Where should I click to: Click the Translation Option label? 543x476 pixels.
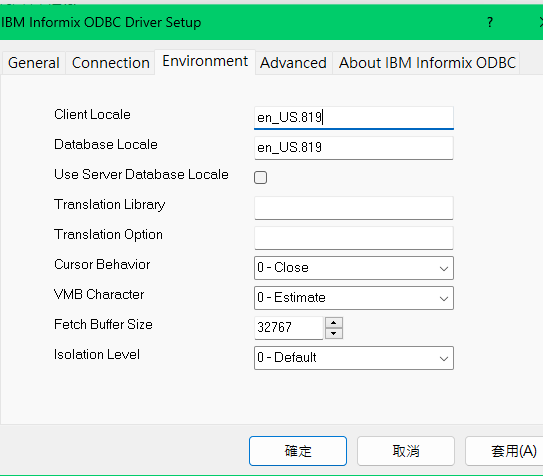pyautogui.click(x=108, y=234)
